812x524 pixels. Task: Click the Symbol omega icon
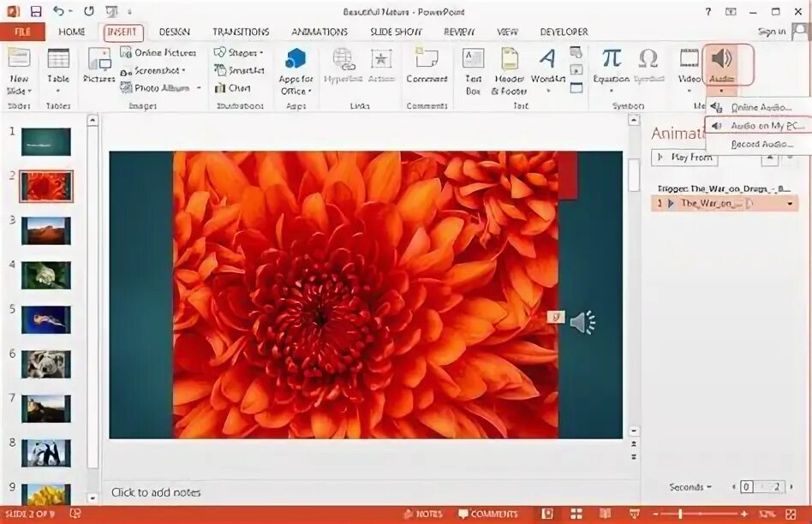(x=648, y=58)
